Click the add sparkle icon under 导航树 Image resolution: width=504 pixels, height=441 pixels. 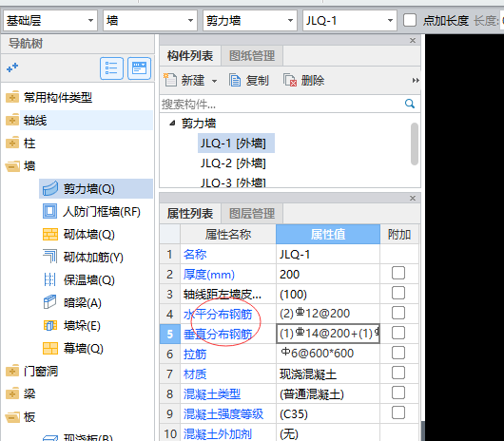[12, 67]
